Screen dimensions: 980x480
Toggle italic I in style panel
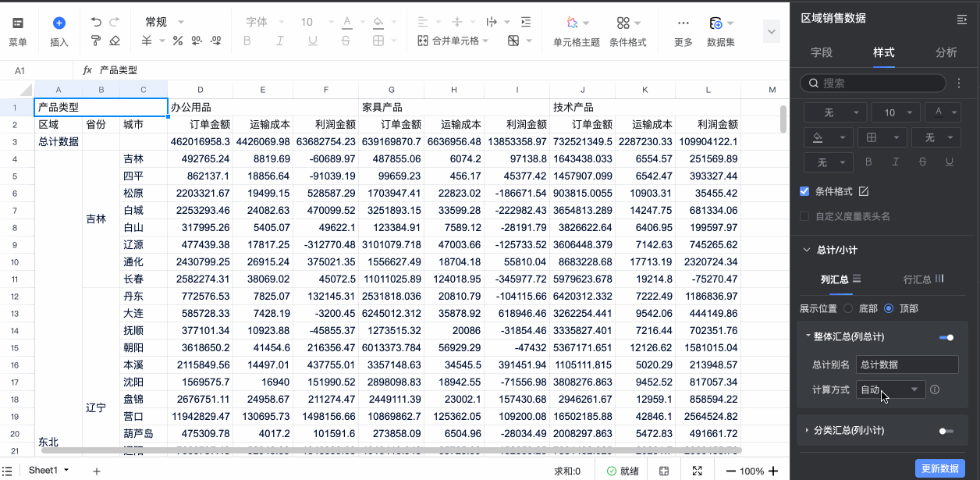[896, 162]
